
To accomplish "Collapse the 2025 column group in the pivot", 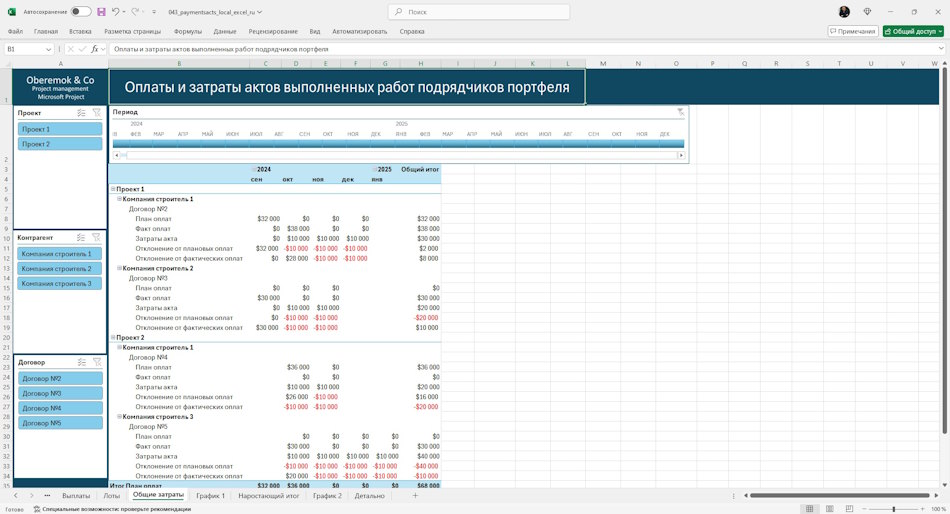I will tap(375, 170).
